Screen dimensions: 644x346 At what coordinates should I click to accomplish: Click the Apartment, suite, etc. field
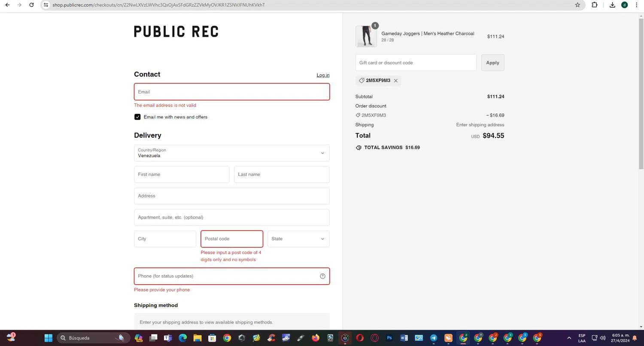click(232, 218)
